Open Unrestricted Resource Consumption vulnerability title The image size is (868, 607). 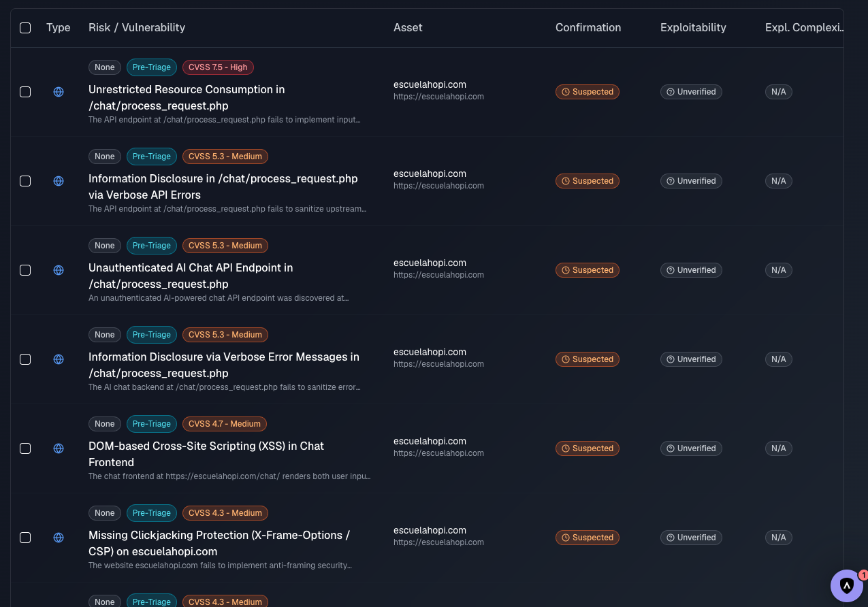pyautogui.click(x=187, y=98)
